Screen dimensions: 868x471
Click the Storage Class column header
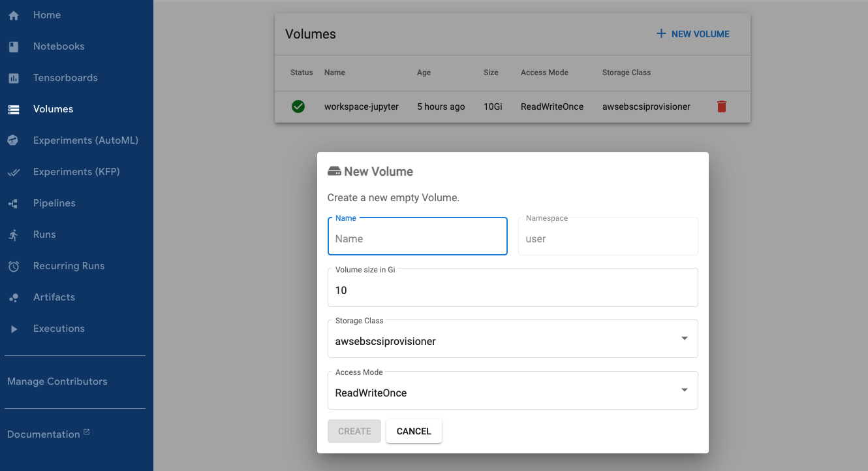click(x=627, y=73)
